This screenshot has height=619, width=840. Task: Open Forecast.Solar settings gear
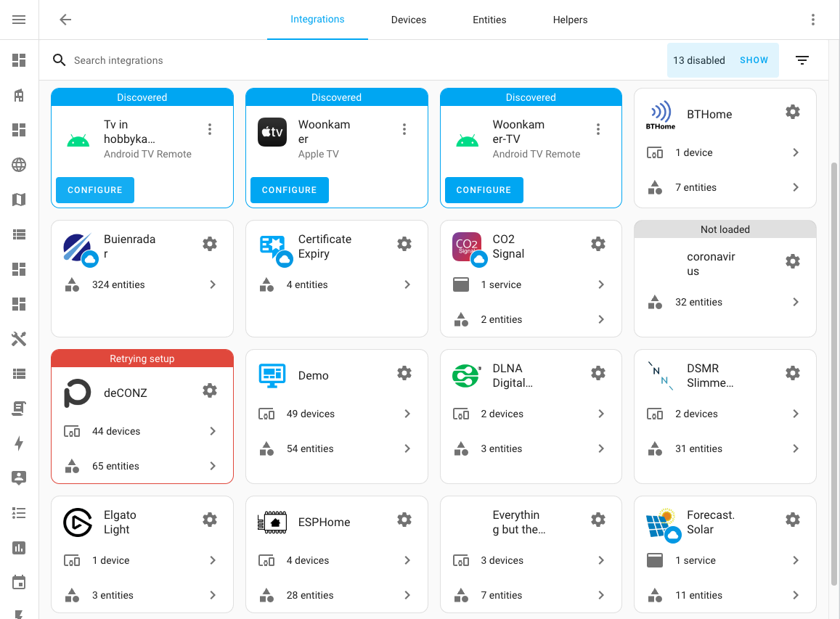(793, 520)
